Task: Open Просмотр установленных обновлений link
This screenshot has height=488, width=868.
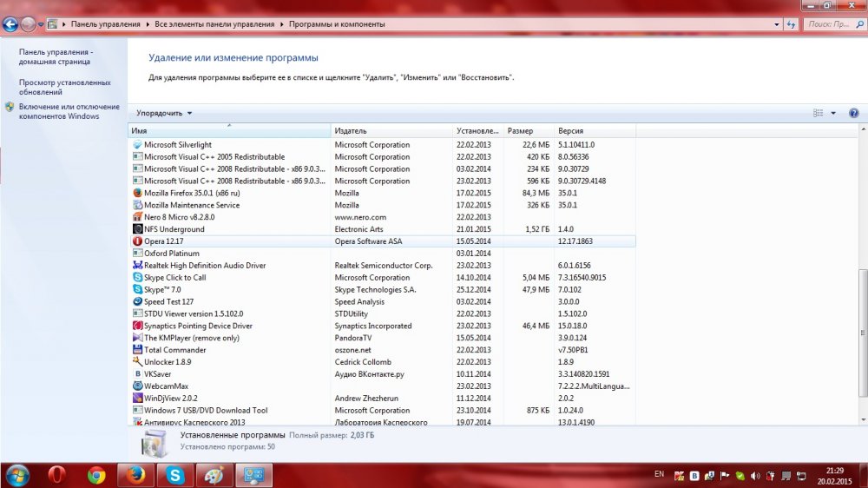Action: (65, 87)
